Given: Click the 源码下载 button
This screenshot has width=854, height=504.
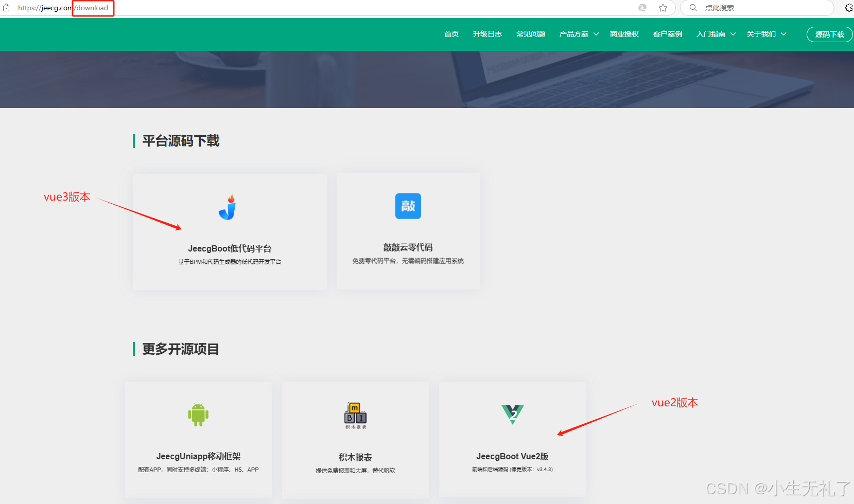Looking at the screenshot, I should point(830,34).
